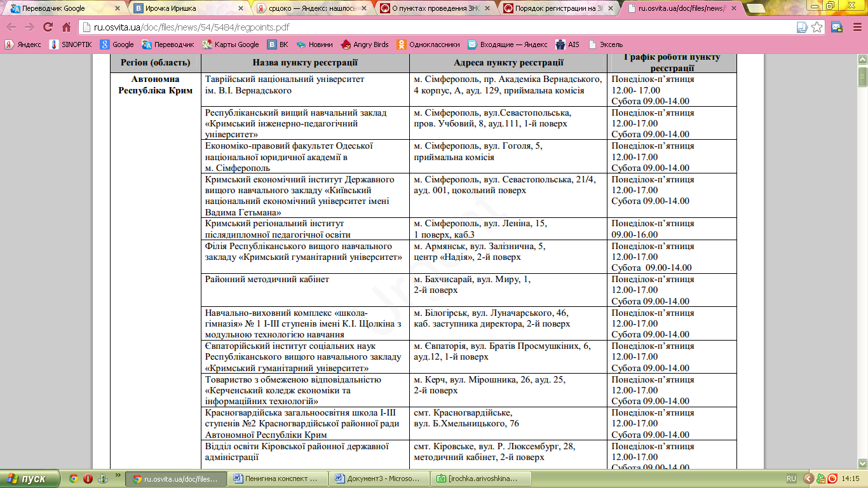This screenshot has width=868, height=488.
Task: Click the scrollbar up arrow
Action: [x=862, y=59]
